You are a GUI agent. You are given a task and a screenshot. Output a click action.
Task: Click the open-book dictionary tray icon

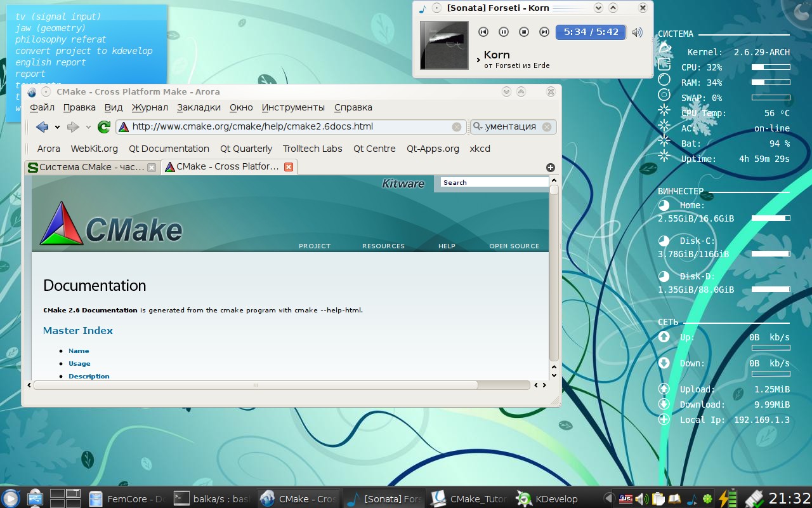[x=674, y=498]
